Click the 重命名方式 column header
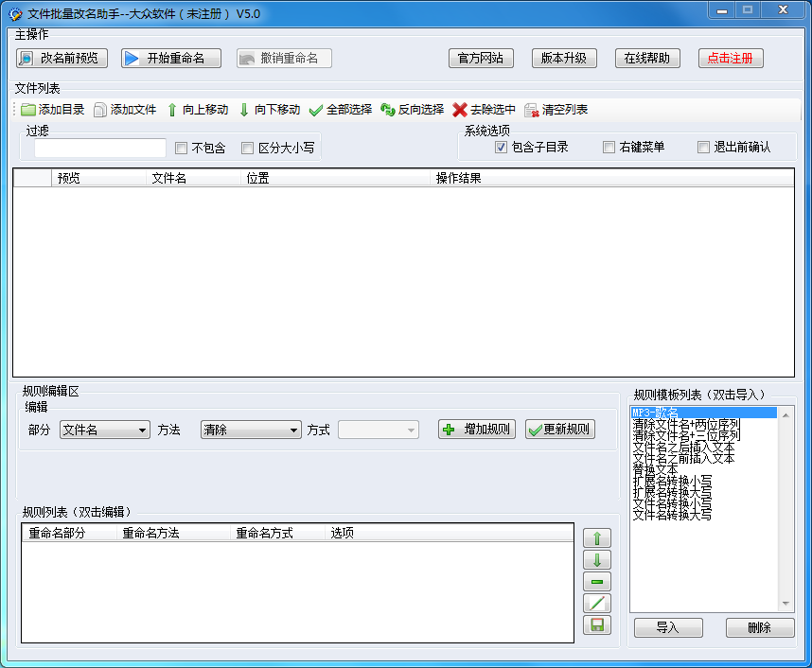812x668 pixels. point(278,533)
